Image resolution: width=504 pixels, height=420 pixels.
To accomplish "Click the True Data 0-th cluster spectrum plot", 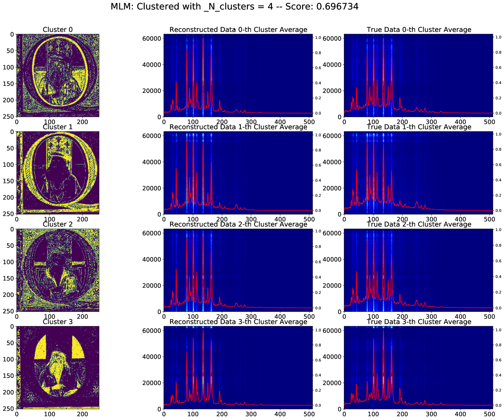I will click(x=418, y=75).
